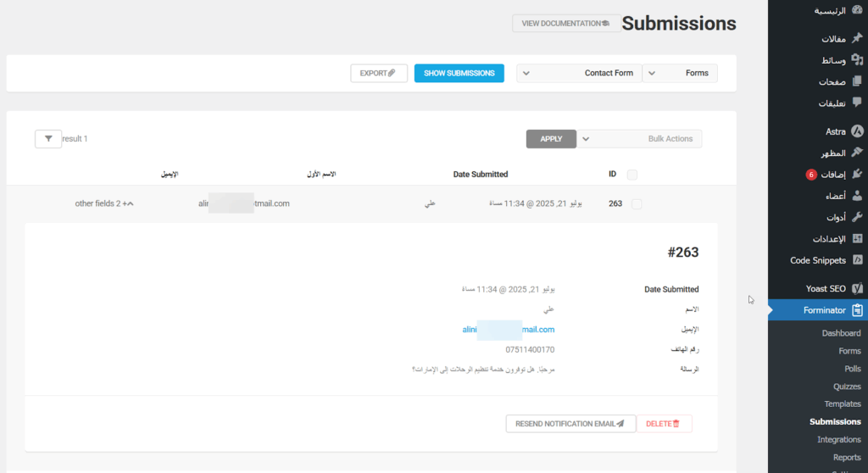Viewport: 868px width, 473px height.
Task: Click the Date Submitted column header
Action: (481, 174)
